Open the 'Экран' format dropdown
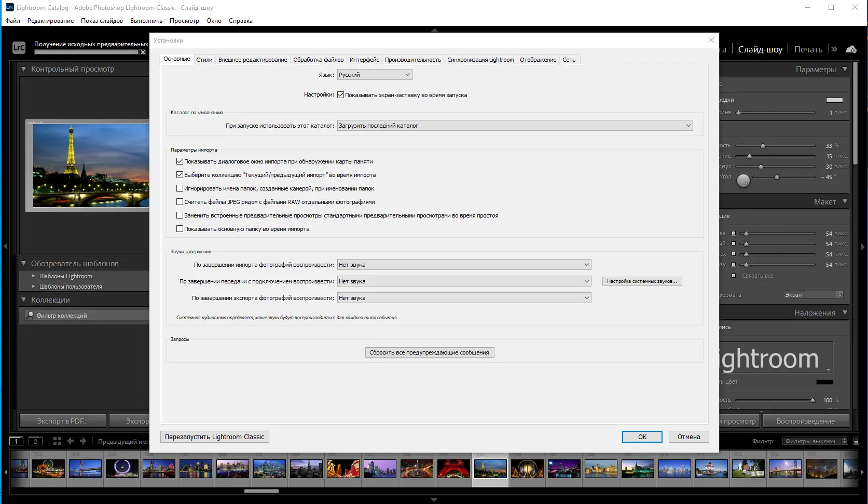Screen dimensions: 868x504 coord(813,295)
